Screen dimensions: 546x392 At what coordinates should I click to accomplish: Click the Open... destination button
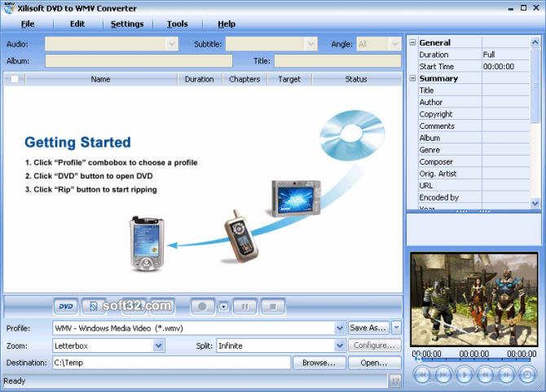point(375,363)
